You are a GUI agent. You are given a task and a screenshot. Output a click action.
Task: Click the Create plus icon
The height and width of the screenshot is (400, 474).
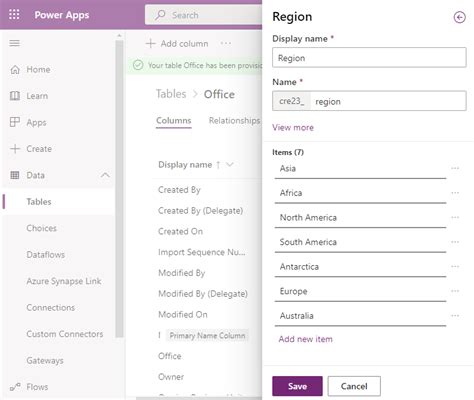[x=15, y=149]
